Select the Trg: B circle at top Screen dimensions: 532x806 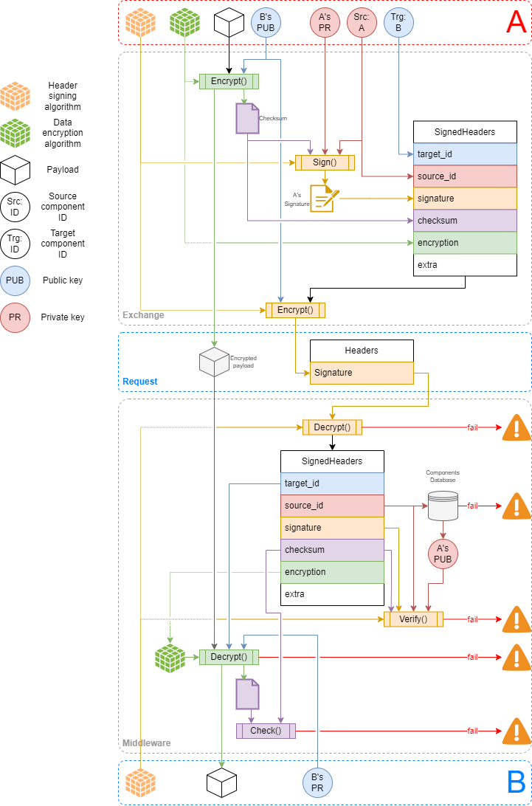398,23
